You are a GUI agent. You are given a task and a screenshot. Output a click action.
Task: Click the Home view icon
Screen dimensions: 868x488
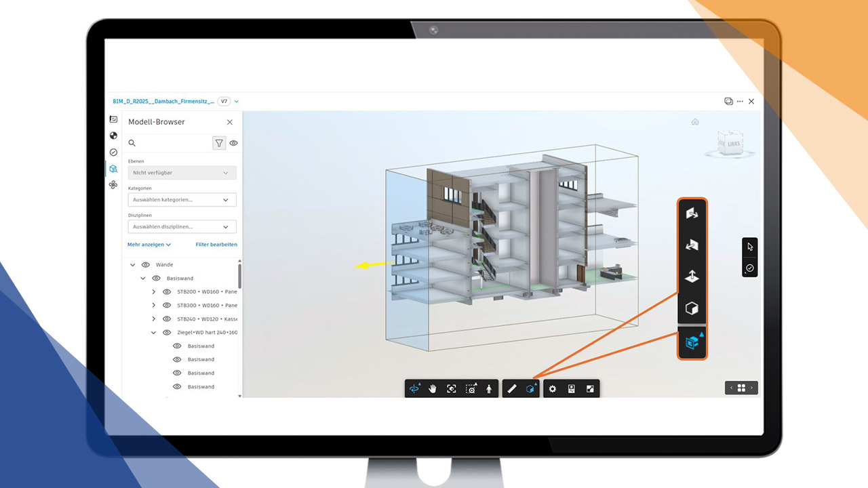695,122
